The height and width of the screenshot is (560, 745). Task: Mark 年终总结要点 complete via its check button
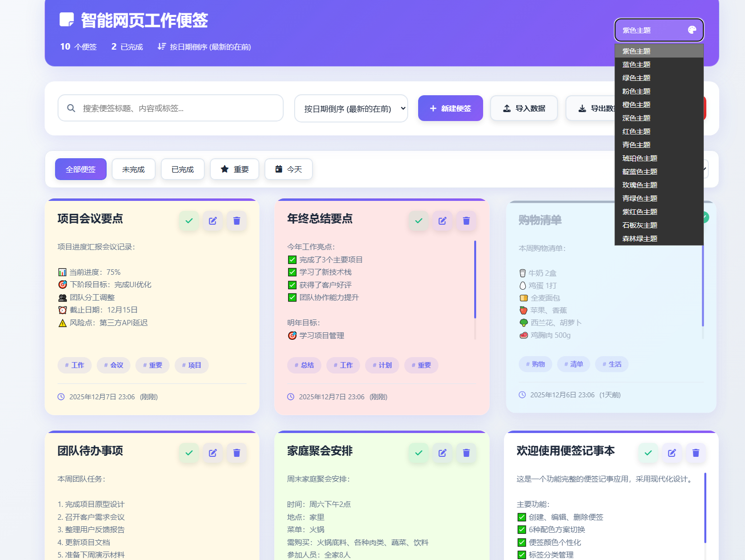click(418, 221)
